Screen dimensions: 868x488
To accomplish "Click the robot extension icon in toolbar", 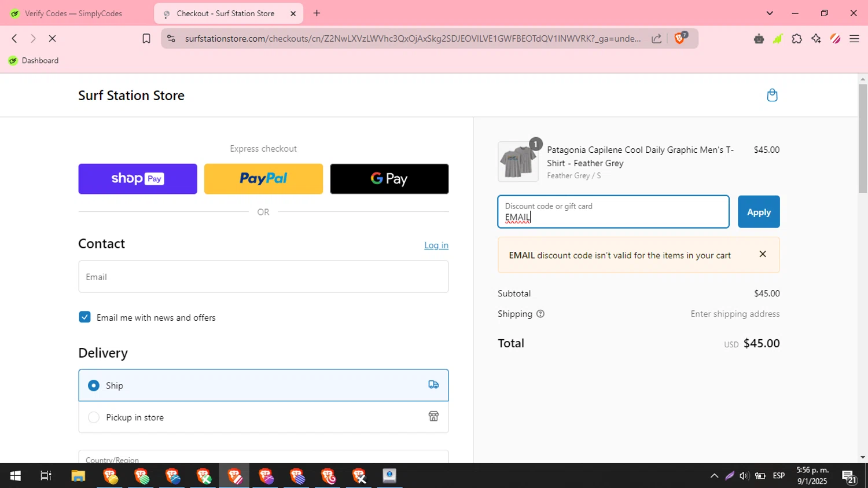I will pos(759,39).
